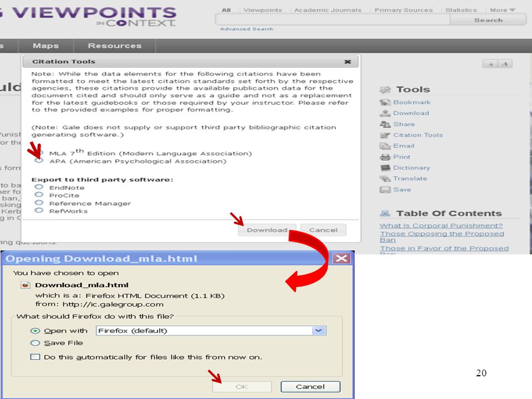Screen dimensions: 532x399
Task: Cancel the Firefox download dialog
Action: [x=310, y=387]
